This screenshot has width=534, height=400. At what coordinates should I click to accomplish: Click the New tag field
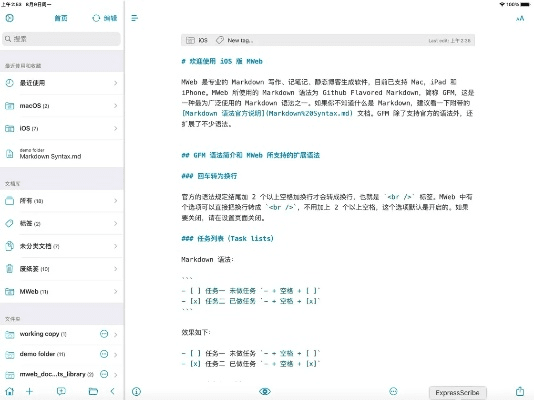[x=240, y=41]
